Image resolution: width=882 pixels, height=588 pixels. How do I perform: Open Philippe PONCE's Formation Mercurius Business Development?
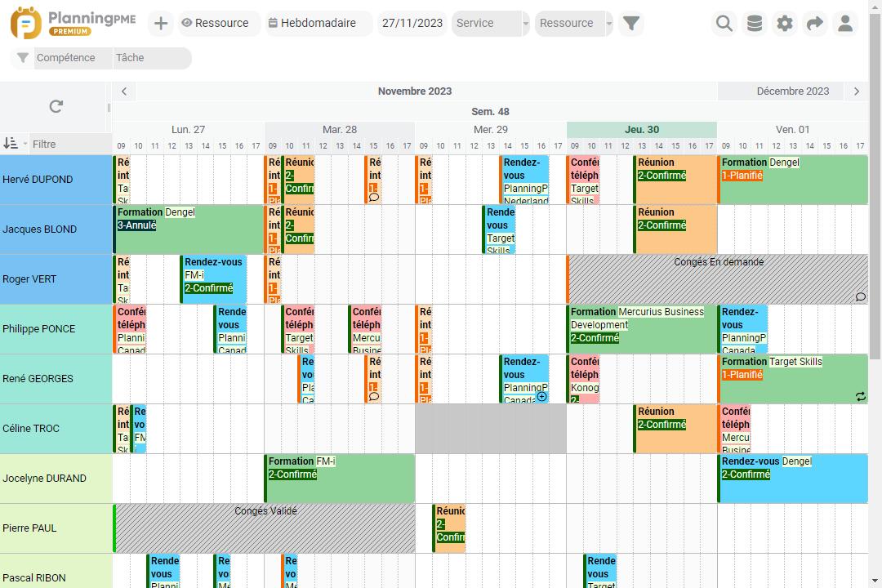(641, 328)
